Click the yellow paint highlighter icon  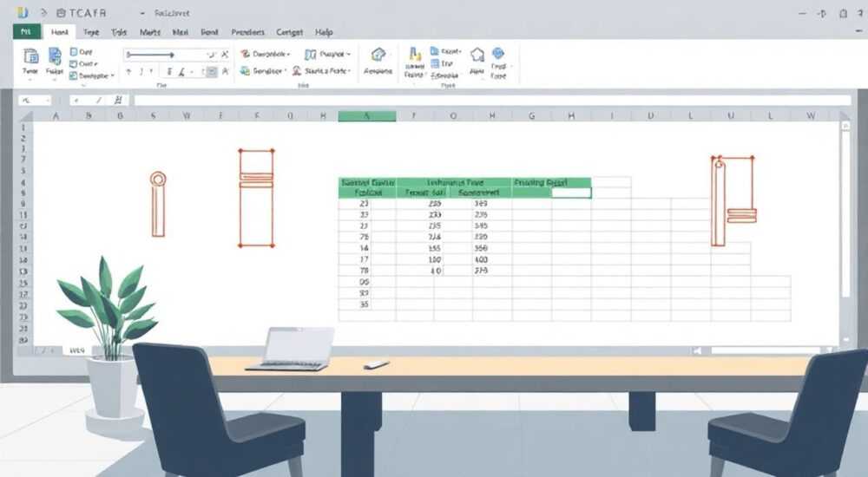(x=415, y=55)
